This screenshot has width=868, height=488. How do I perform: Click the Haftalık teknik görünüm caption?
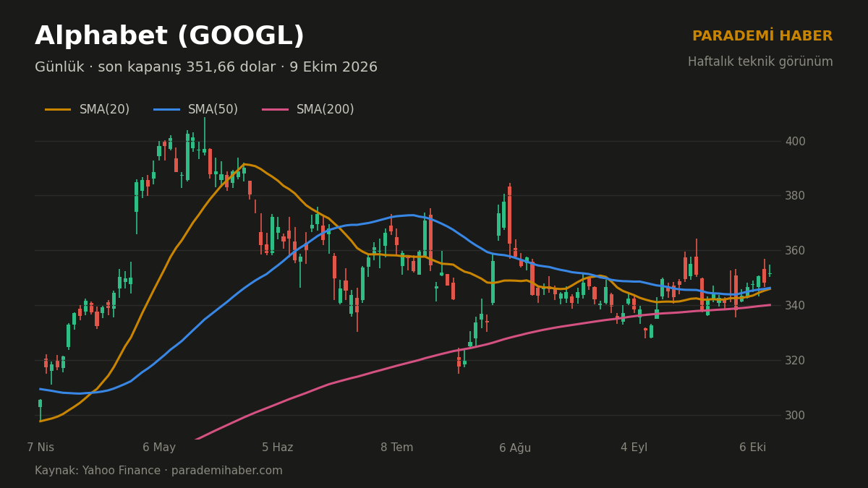click(x=760, y=62)
